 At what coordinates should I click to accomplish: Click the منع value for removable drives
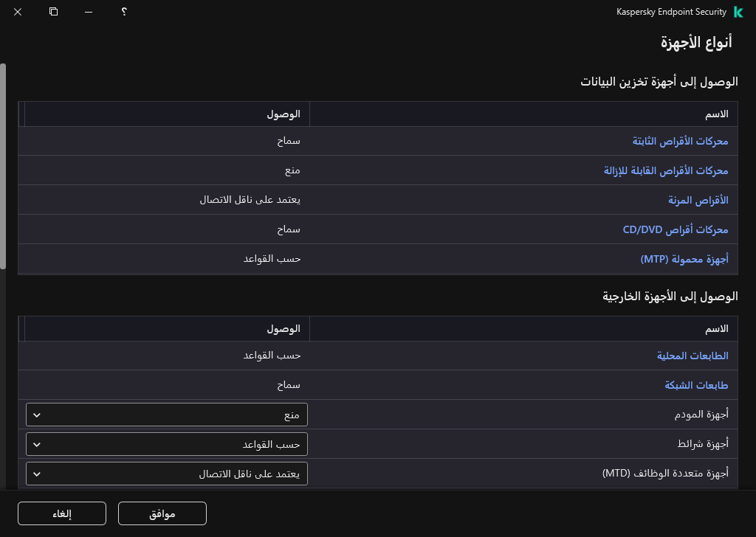(293, 170)
